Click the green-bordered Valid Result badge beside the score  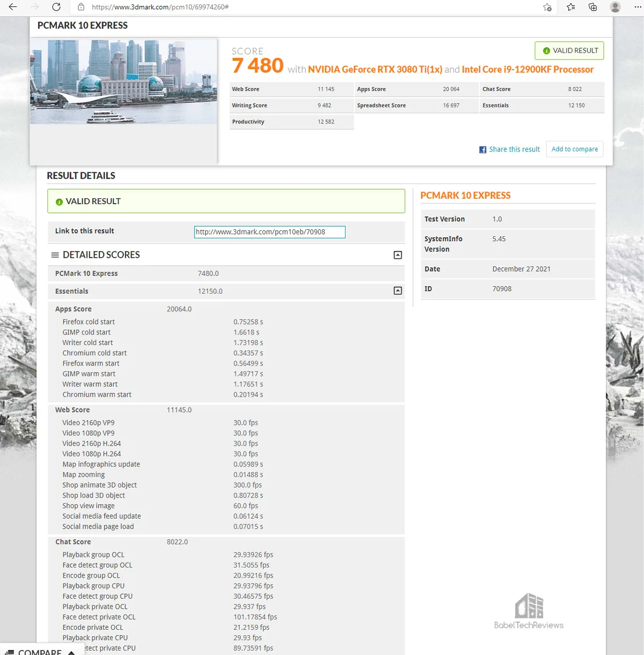tap(569, 50)
